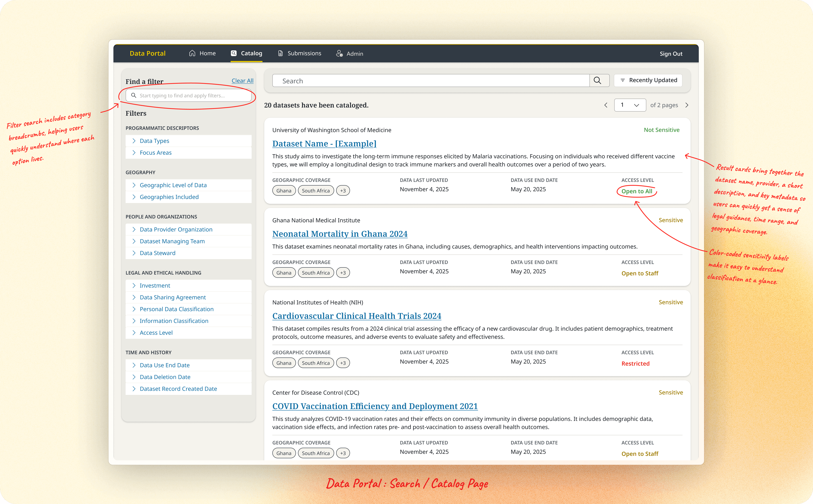Click the Submissions document icon
Screen dimensions: 813x504
click(280, 53)
